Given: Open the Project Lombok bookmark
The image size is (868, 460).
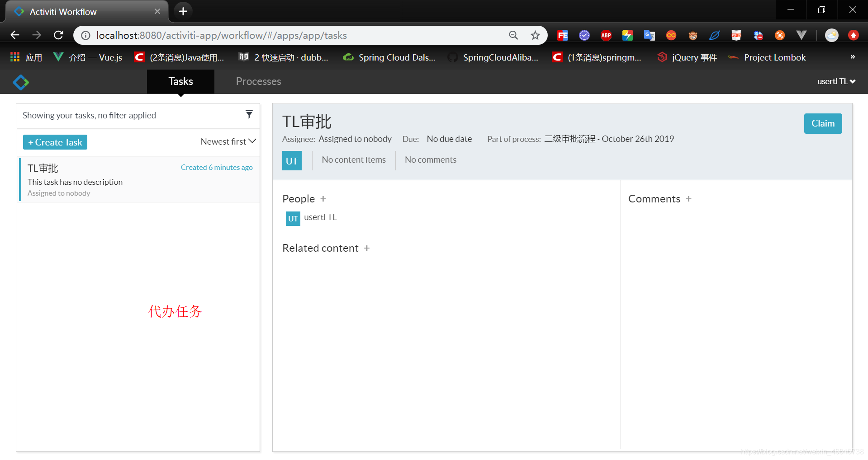Looking at the screenshot, I should (767, 57).
